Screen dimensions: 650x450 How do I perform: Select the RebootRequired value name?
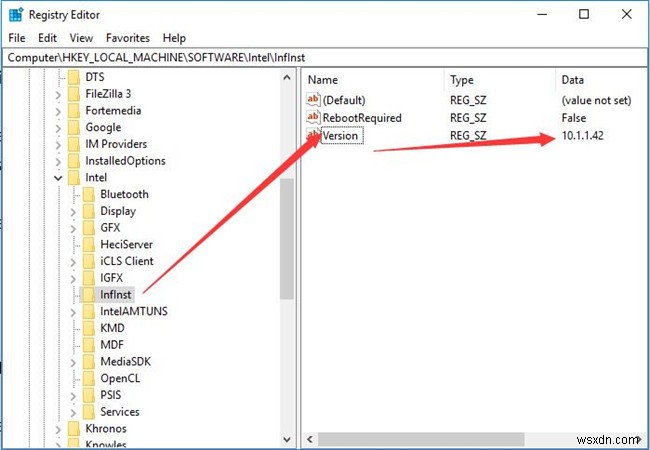[362, 118]
